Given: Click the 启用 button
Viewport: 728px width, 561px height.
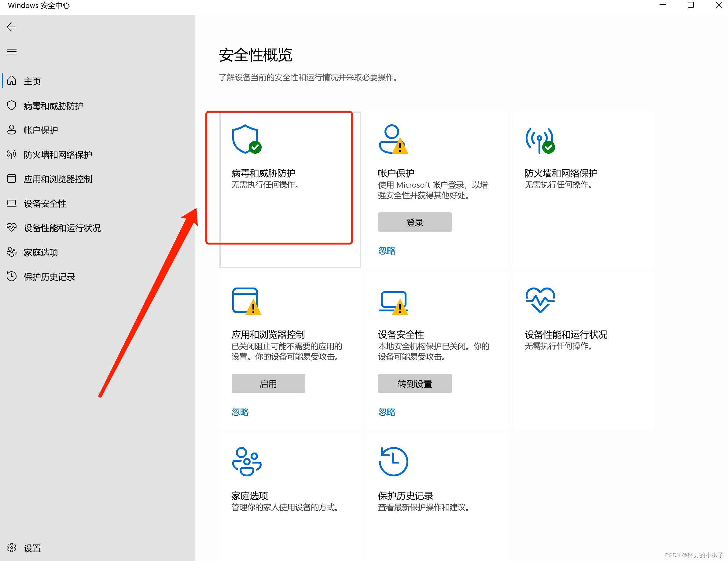Looking at the screenshot, I should [x=268, y=383].
